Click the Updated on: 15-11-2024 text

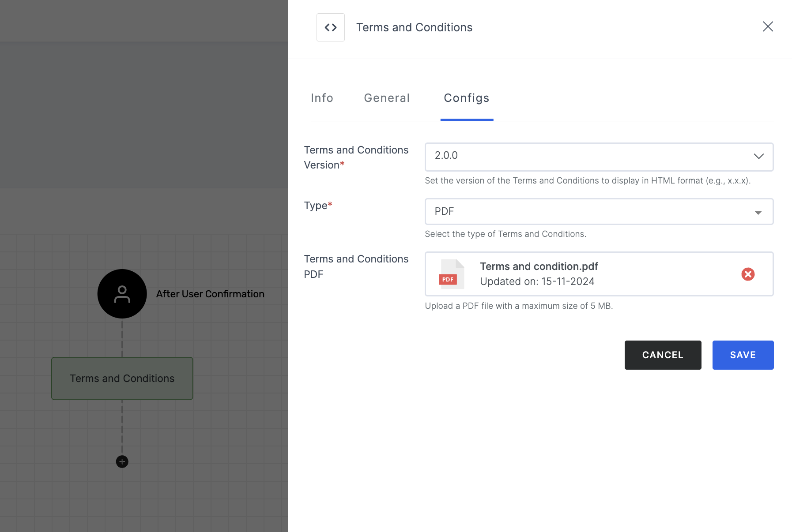tap(537, 281)
